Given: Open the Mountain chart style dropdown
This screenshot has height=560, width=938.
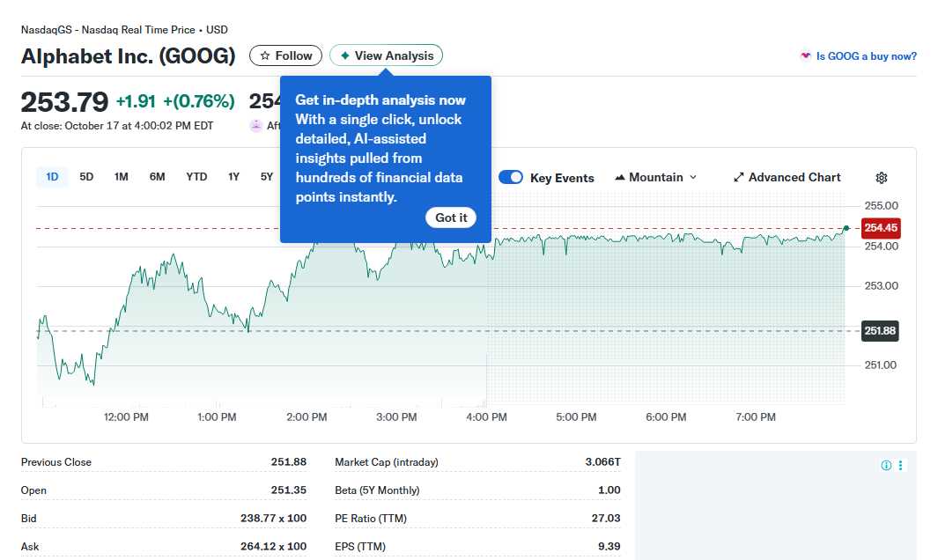Looking at the screenshot, I should [656, 177].
